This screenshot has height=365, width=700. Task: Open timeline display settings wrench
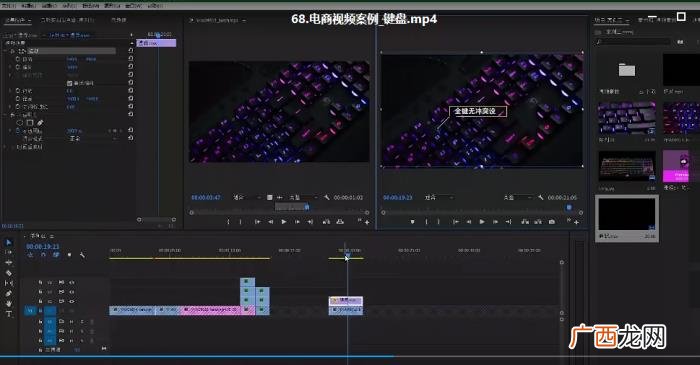pyautogui.click(x=83, y=255)
